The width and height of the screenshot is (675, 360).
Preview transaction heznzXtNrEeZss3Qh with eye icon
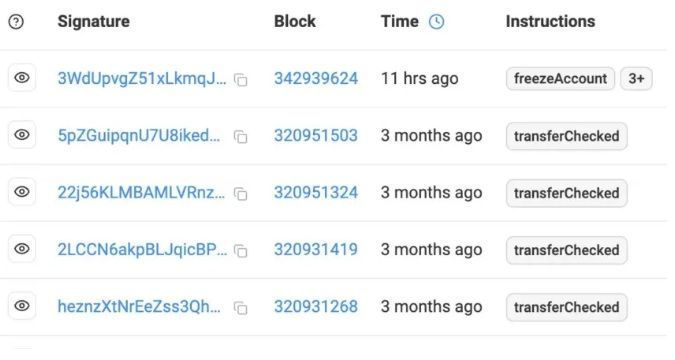pos(22,306)
